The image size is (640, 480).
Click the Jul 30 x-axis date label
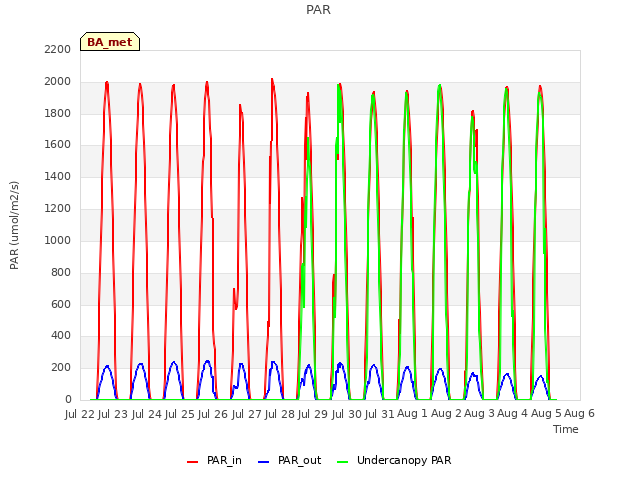[x=347, y=414]
